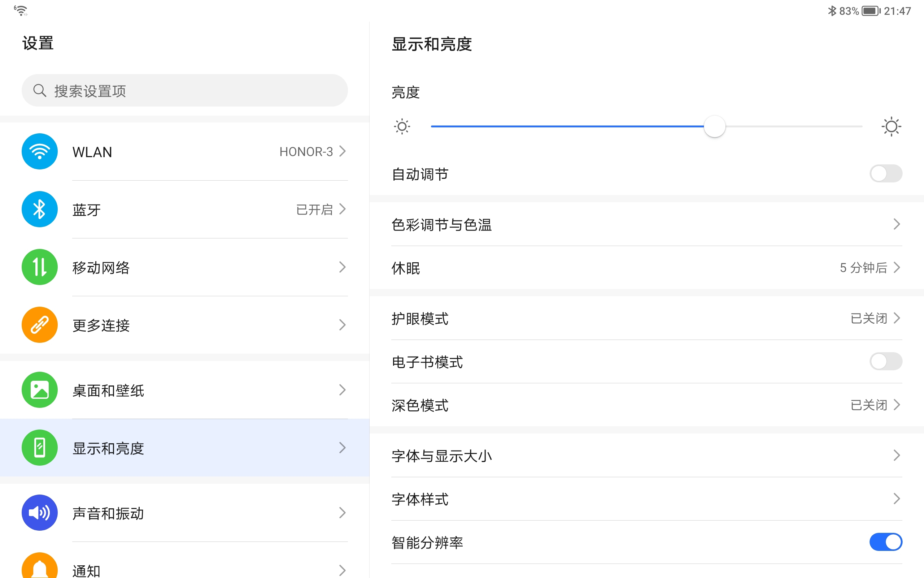The height and width of the screenshot is (578, 924).
Task: Open the 更多连接 settings entry
Action: coord(185,324)
